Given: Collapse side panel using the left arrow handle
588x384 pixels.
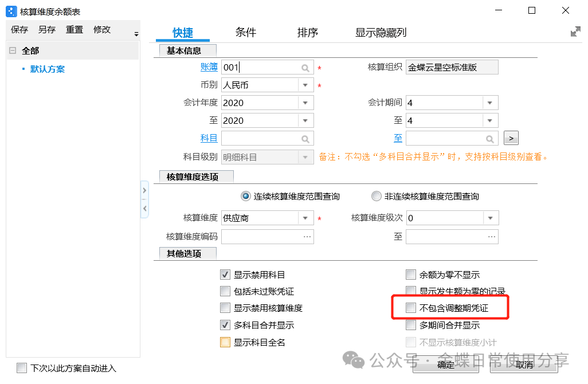Looking at the screenshot, I should 144,209.
